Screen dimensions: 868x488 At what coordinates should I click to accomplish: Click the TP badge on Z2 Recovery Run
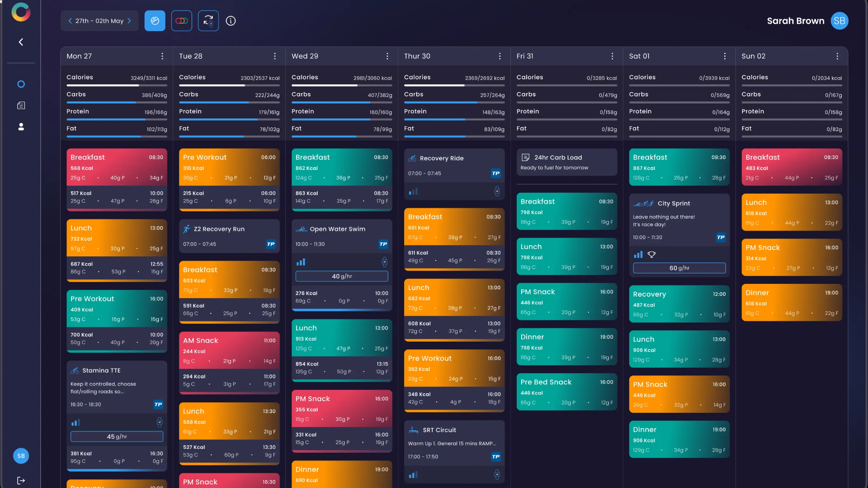click(270, 244)
